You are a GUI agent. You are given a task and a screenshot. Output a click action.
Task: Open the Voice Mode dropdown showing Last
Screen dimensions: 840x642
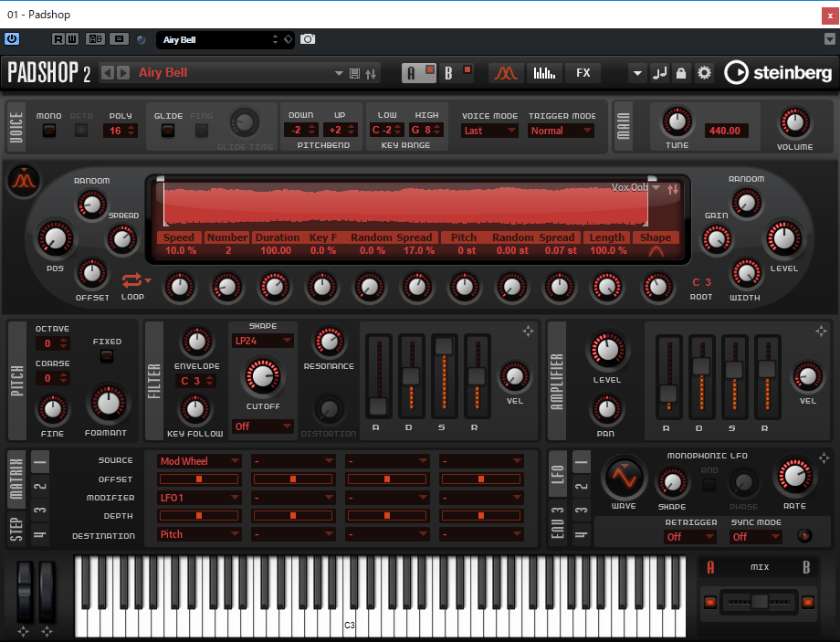pos(489,131)
